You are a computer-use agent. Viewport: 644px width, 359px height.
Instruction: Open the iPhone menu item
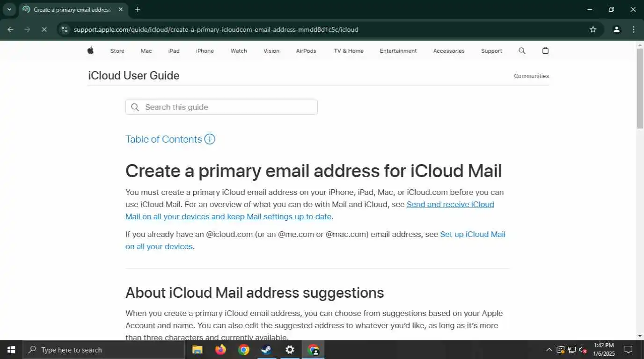point(205,51)
